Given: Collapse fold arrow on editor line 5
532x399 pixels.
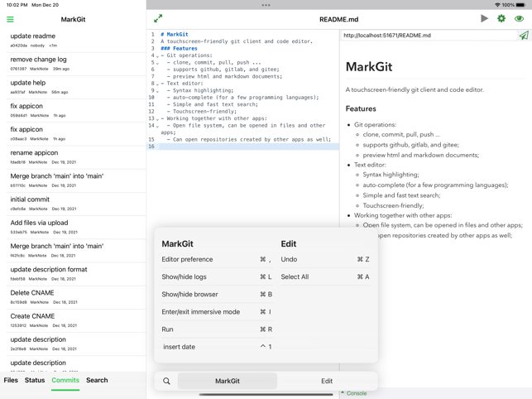Looking at the screenshot, I should click(157, 63).
